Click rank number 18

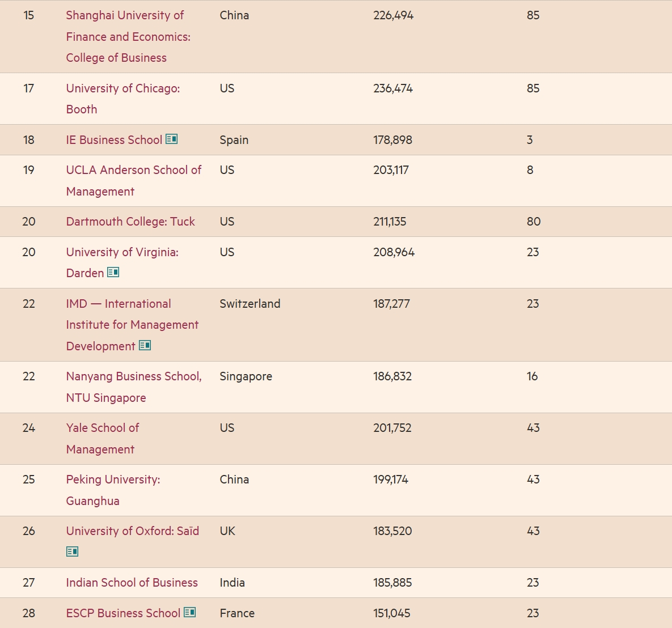pos(29,139)
